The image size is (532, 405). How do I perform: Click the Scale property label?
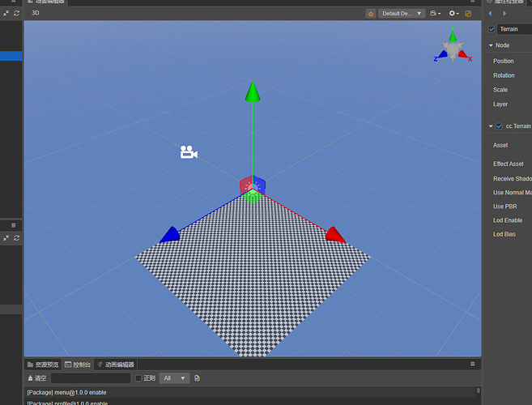500,90
